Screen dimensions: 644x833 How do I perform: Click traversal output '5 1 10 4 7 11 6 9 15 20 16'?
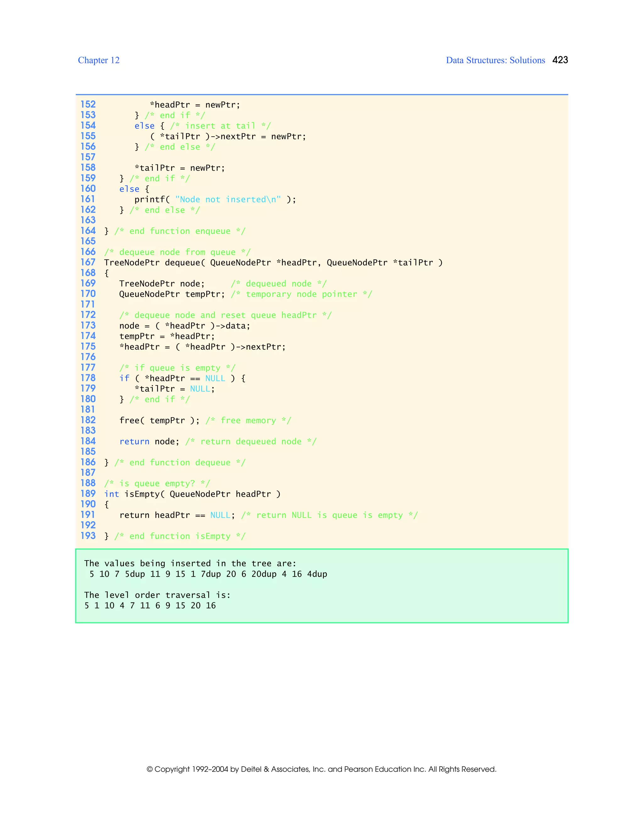click(150, 606)
